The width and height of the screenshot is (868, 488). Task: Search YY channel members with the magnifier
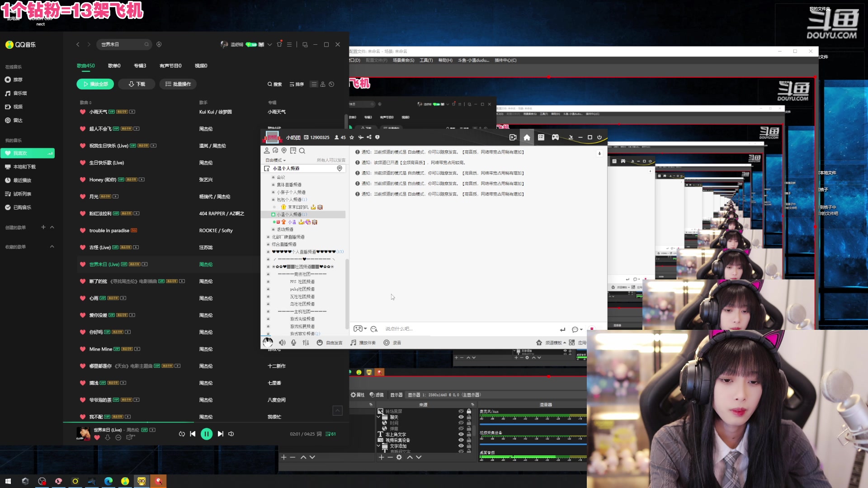coord(302,150)
